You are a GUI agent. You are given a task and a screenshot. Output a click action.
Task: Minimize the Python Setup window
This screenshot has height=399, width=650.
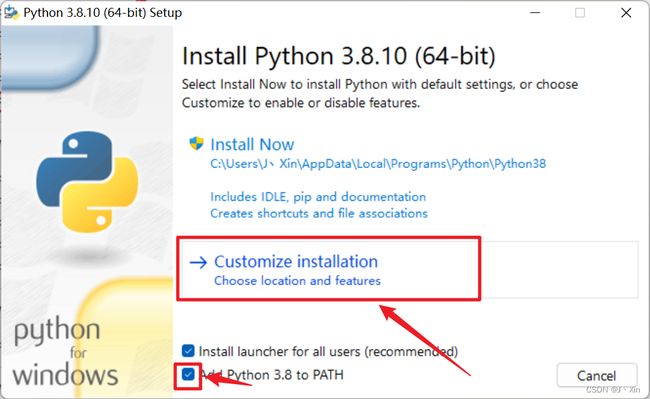[535, 12]
